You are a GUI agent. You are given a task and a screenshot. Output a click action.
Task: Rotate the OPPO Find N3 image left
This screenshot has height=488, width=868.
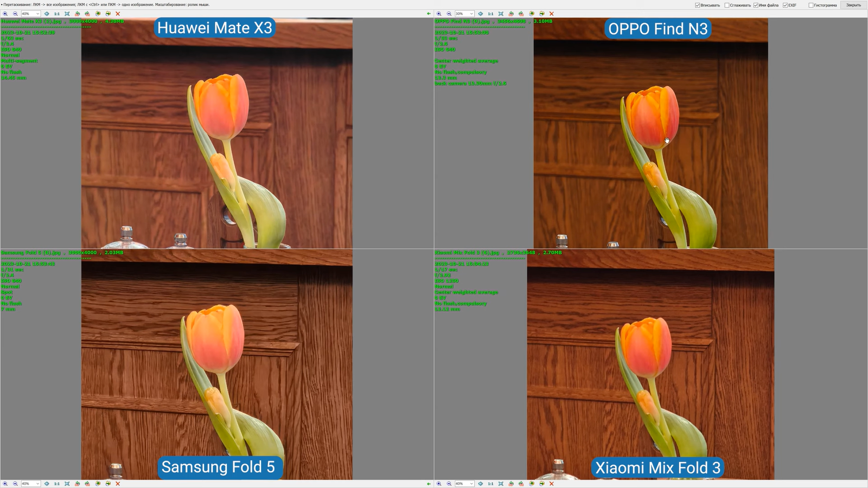[x=511, y=14]
